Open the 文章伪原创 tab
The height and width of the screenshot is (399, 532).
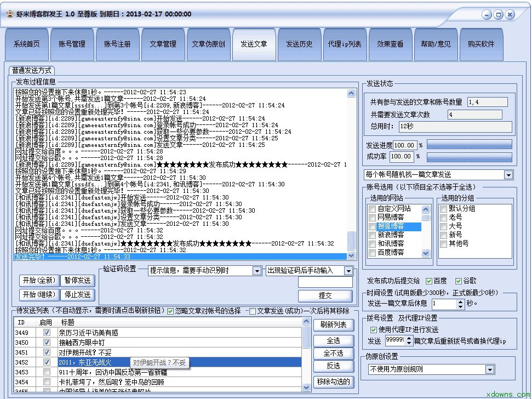click(x=208, y=44)
